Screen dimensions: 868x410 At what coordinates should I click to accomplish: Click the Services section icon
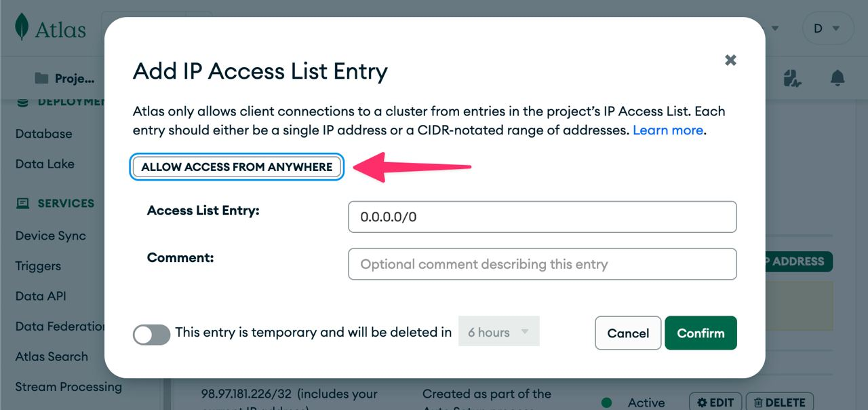point(22,203)
